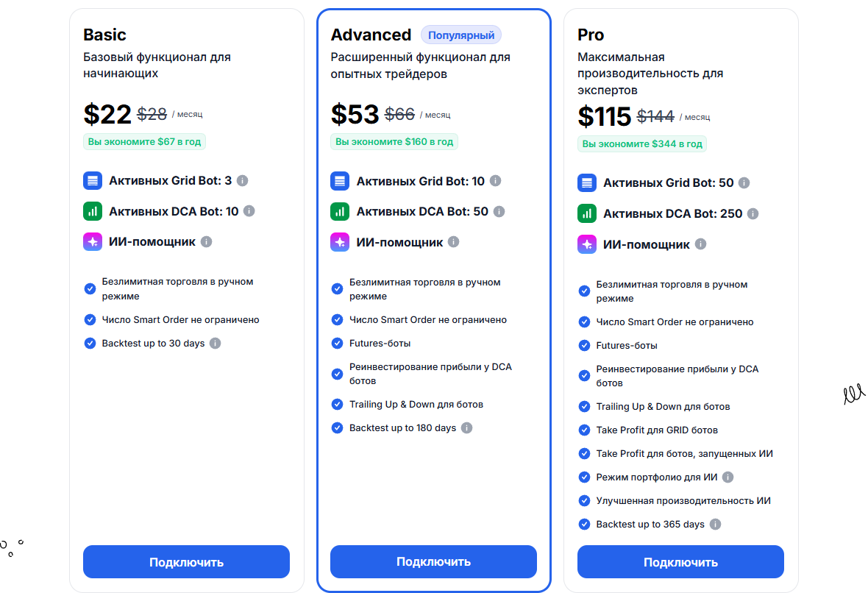Click green DCA Bot icon in Advanced plan
Image resolution: width=868 pixels, height=593 pixels.
point(340,211)
